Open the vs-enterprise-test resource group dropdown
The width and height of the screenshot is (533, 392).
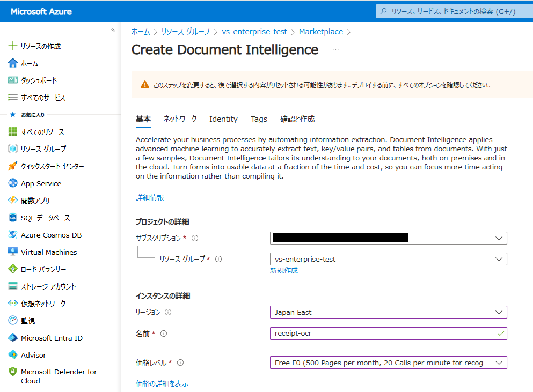pos(388,259)
